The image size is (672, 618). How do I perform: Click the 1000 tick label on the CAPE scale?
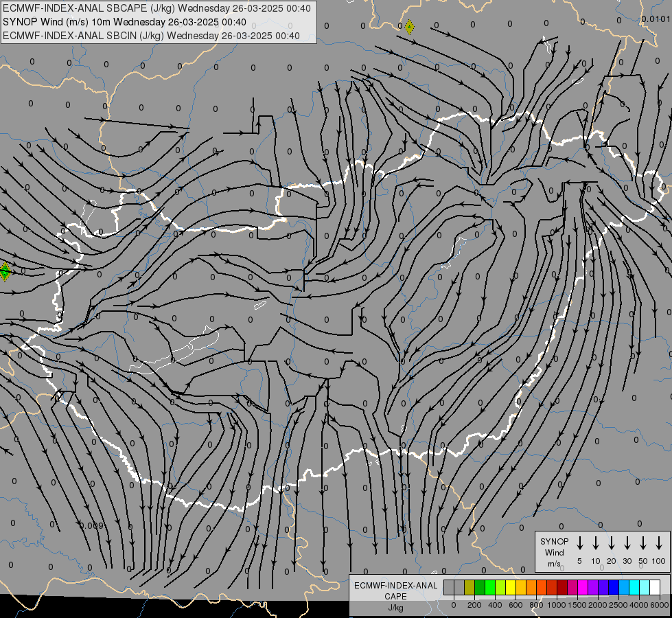point(556,605)
